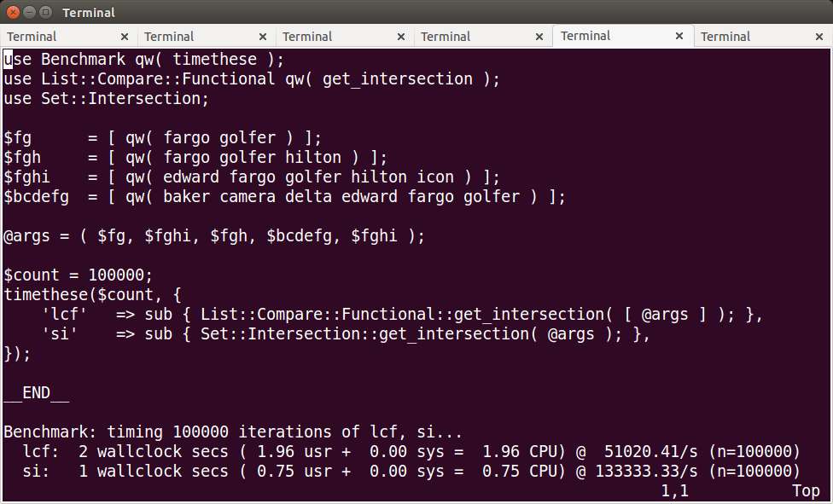Switch to the second Terminal tab

pos(169,37)
